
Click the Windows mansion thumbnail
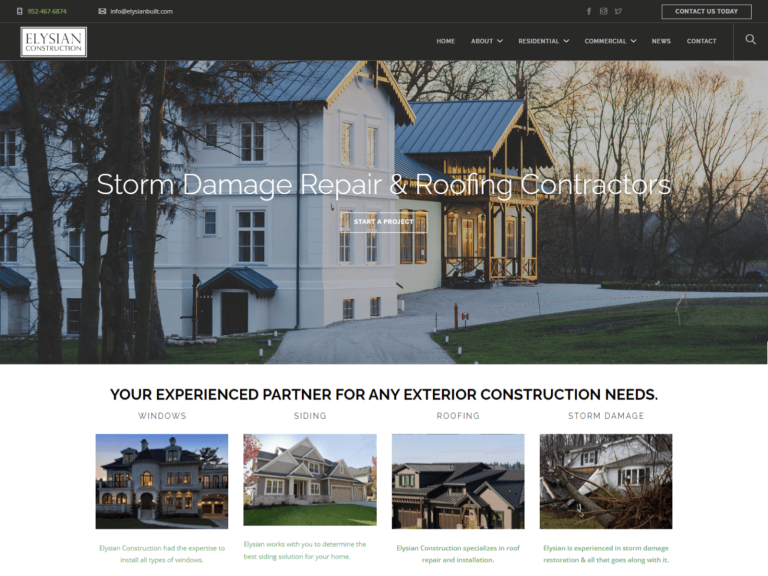(162, 481)
